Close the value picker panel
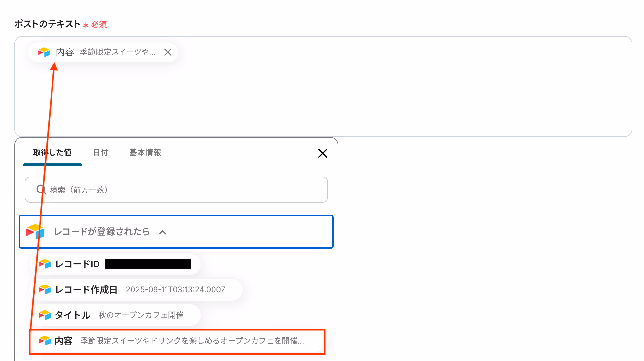Image resolution: width=644 pixels, height=361 pixels. click(322, 153)
